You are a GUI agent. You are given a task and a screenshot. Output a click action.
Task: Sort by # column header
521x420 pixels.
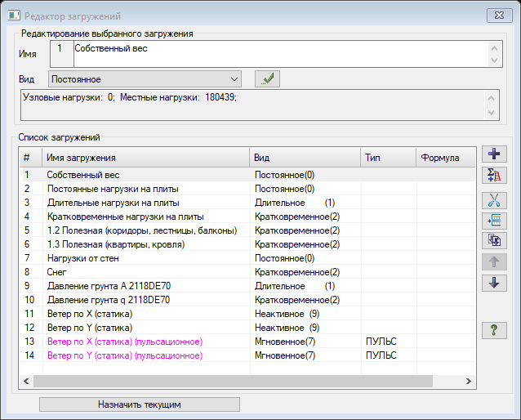click(31, 158)
